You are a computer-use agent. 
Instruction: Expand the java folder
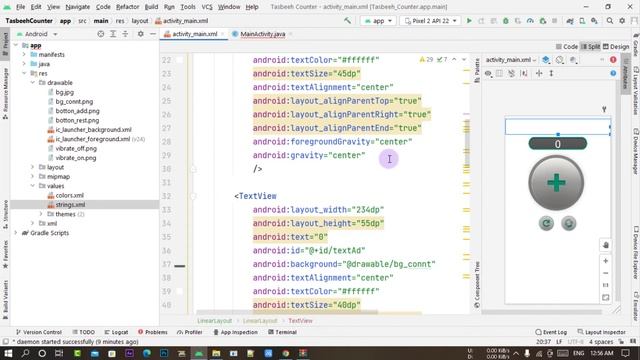[x=24, y=64]
